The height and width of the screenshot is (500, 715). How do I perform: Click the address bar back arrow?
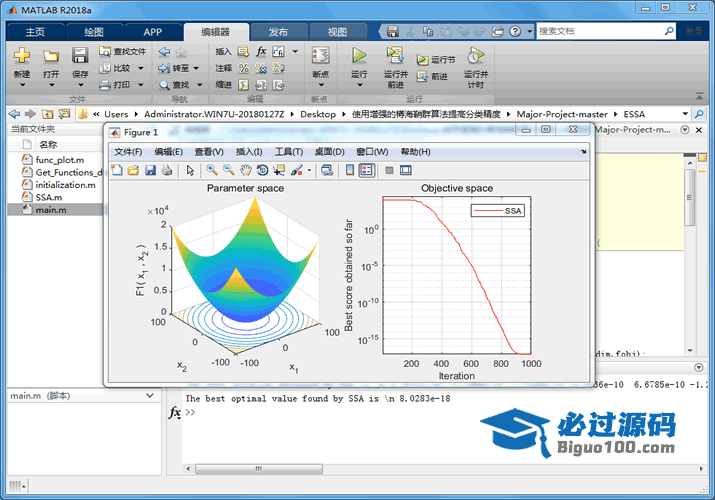coord(14,114)
